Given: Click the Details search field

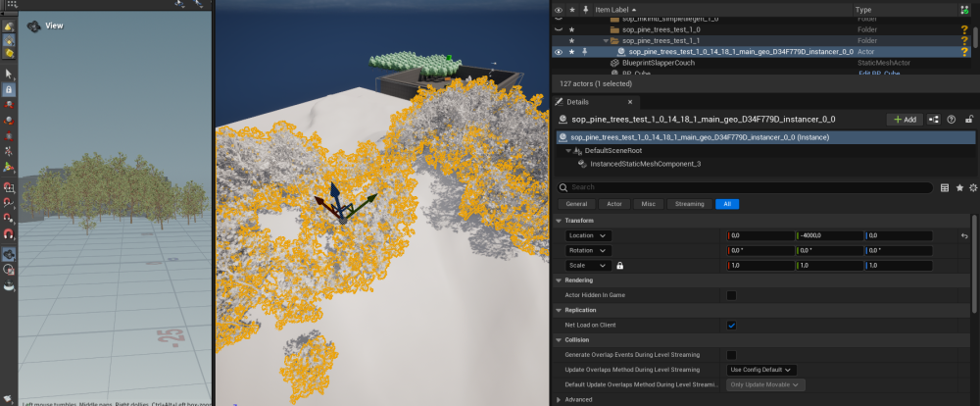Looking at the screenshot, I should point(745,187).
